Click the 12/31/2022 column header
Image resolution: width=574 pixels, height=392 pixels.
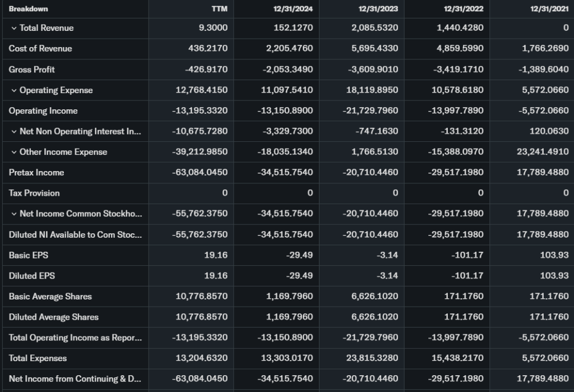464,9
